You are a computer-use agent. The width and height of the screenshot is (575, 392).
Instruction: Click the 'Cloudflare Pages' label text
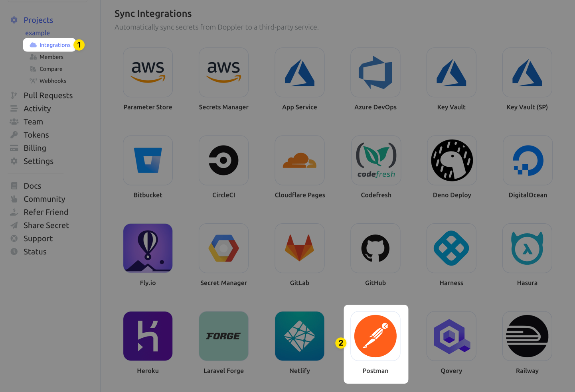[300, 195]
